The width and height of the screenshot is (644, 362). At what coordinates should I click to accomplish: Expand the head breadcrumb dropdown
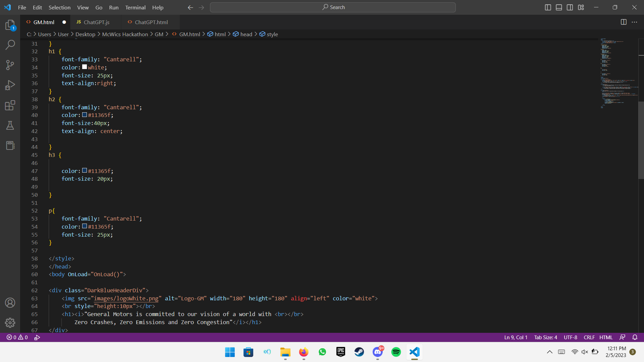(246, 34)
